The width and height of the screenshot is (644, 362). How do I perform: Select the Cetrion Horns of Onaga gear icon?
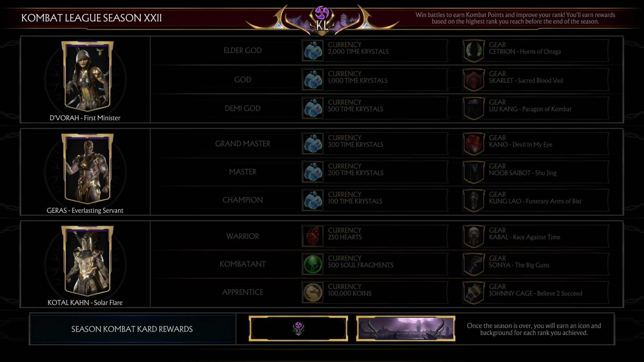(x=474, y=51)
